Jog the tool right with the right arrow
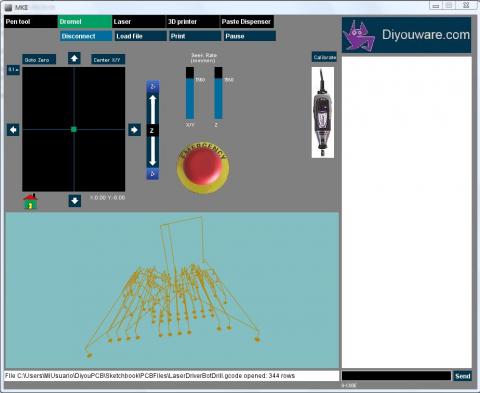This screenshot has width=480, height=393. [x=134, y=130]
